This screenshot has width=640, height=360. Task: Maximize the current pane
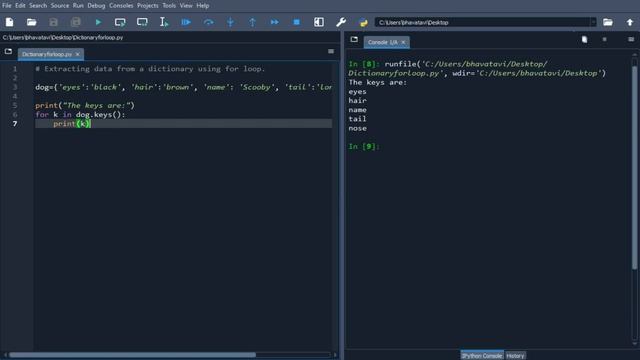(x=319, y=22)
